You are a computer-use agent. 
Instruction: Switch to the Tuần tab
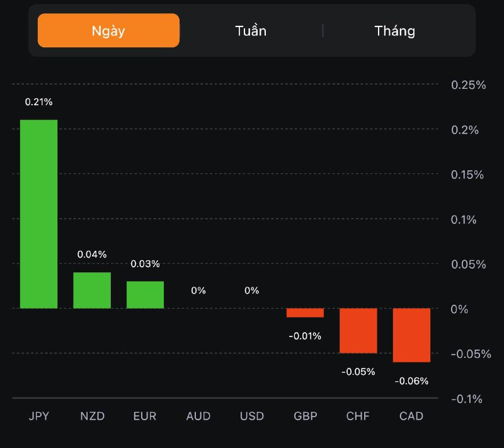[251, 31]
